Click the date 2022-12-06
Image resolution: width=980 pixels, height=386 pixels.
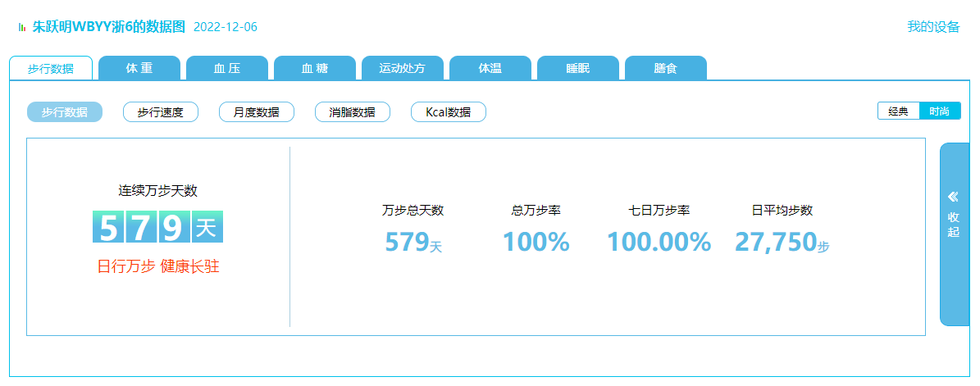point(226,27)
